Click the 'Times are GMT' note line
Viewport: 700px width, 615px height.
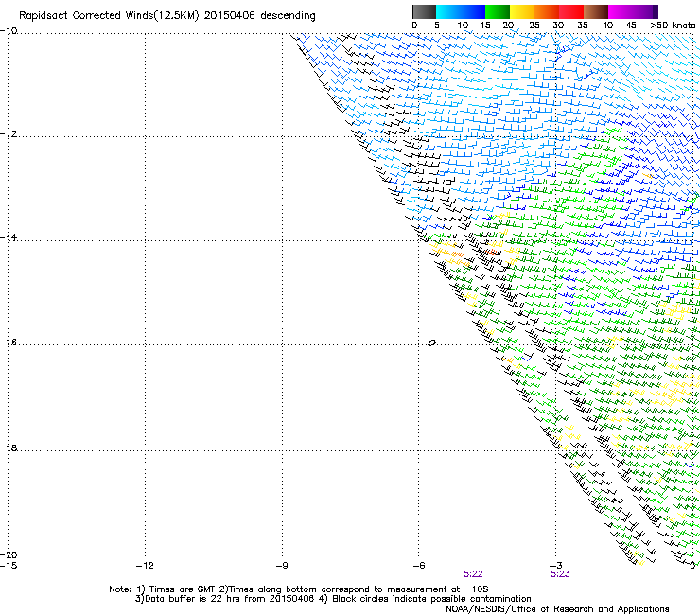[x=299, y=589]
